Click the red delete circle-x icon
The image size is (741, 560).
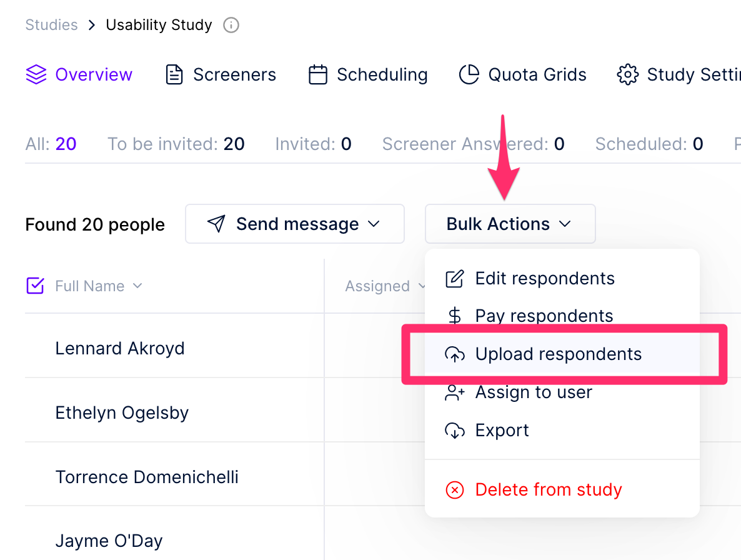pyautogui.click(x=454, y=489)
